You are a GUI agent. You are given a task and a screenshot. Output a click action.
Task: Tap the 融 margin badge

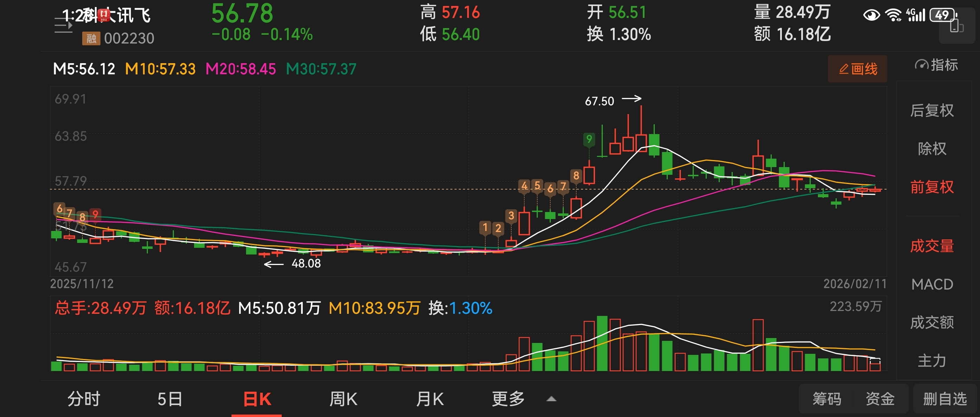point(91,38)
